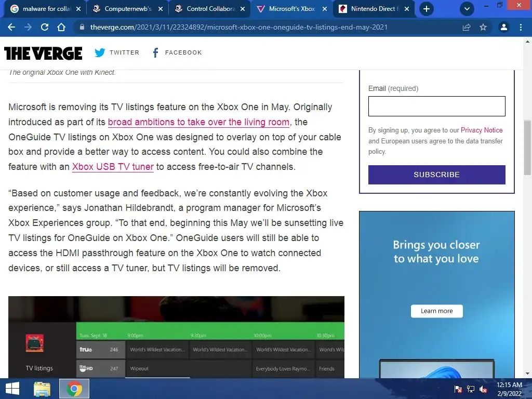Viewport: 532px width, 399px height.
Task: Open 'broad ambitions to take over' link
Action: pos(199,122)
